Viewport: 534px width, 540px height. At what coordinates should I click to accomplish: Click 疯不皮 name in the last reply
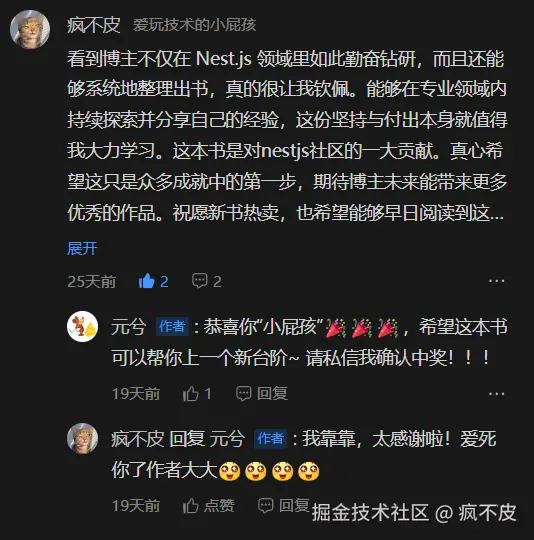coord(137,439)
